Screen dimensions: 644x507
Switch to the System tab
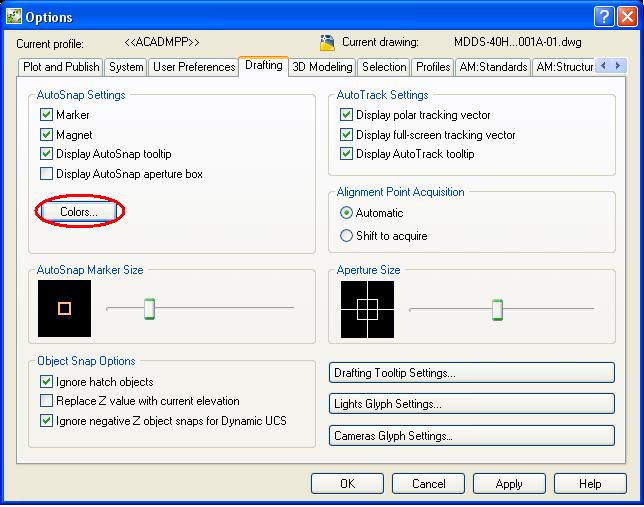click(x=126, y=67)
